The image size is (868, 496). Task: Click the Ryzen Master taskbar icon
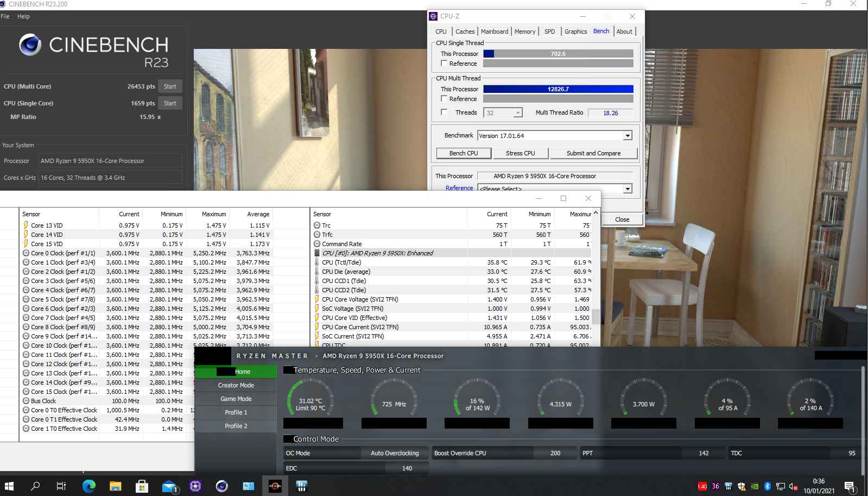coord(275,486)
